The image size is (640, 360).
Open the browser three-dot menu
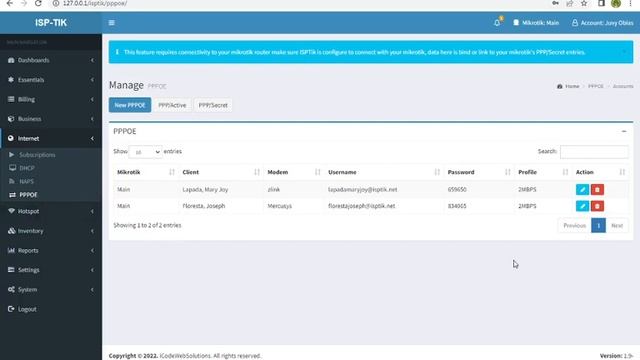[630, 3]
